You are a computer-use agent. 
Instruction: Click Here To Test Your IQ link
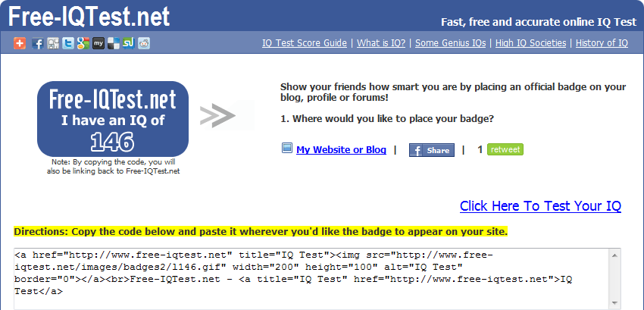click(540, 206)
